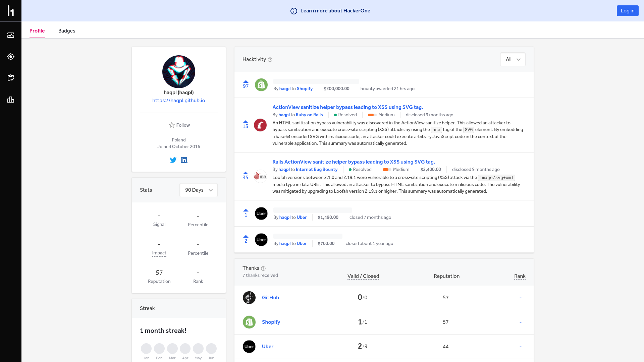This screenshot has width=644, height=362.
Task: Upvote the Uber $1,490 report
Action: click(x=246, y=210)
